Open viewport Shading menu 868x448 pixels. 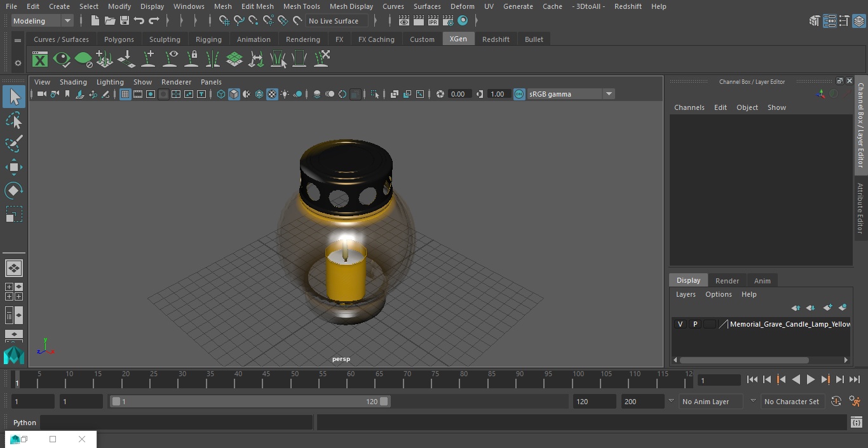73,82
